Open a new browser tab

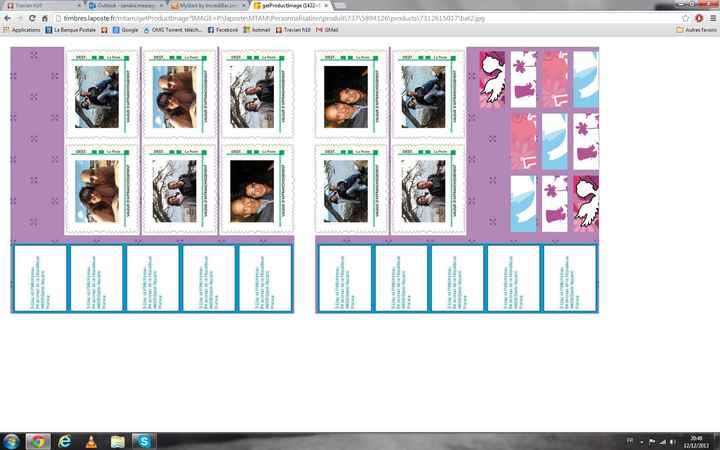(340, 6)
